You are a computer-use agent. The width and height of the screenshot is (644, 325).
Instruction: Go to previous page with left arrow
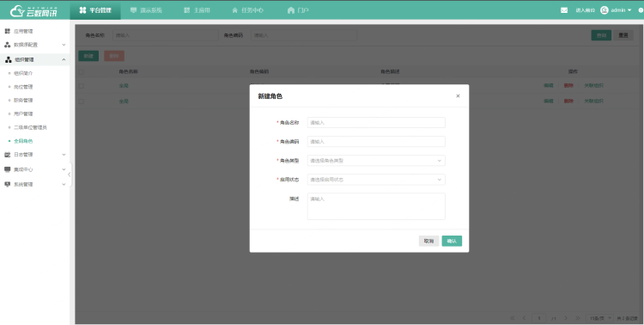click(x=524, y=318)
